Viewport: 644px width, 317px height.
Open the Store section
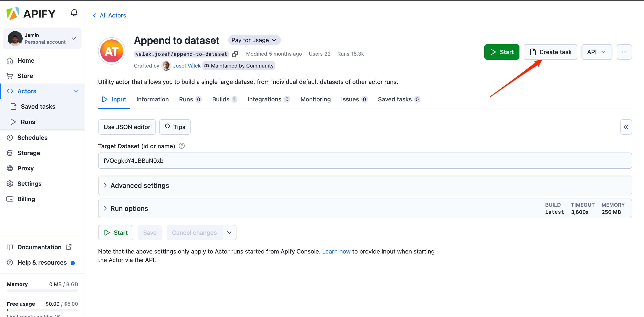click(25, 76)
